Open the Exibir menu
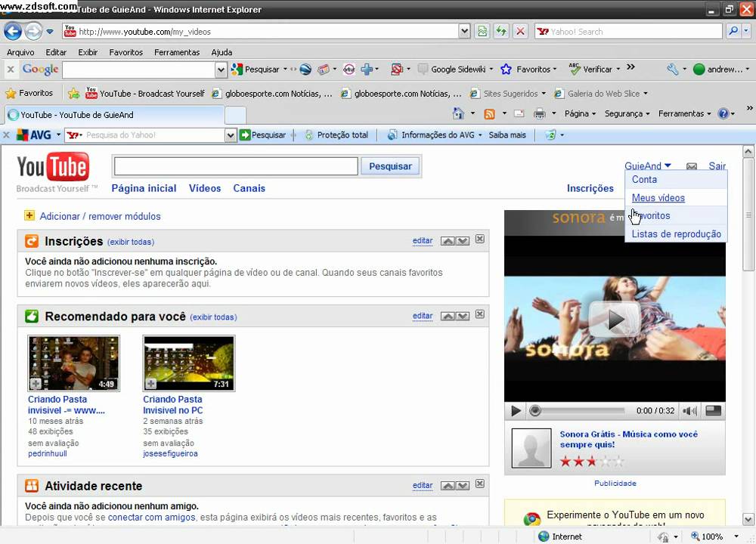 click(x=88, y=52)
